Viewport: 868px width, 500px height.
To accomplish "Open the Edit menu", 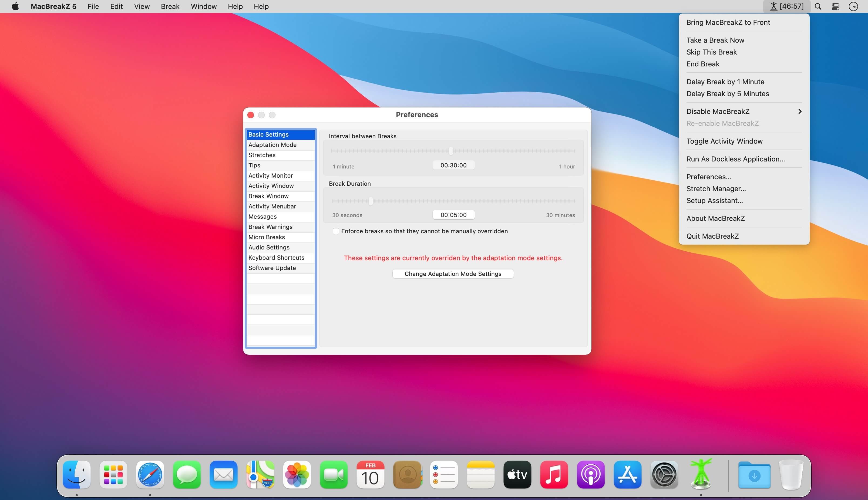I will (x=116, y=6).
